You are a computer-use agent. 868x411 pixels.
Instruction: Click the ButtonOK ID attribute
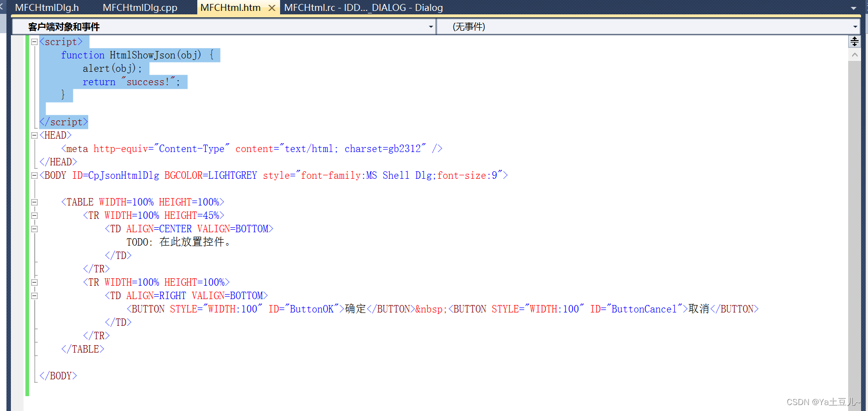point(304,309)
